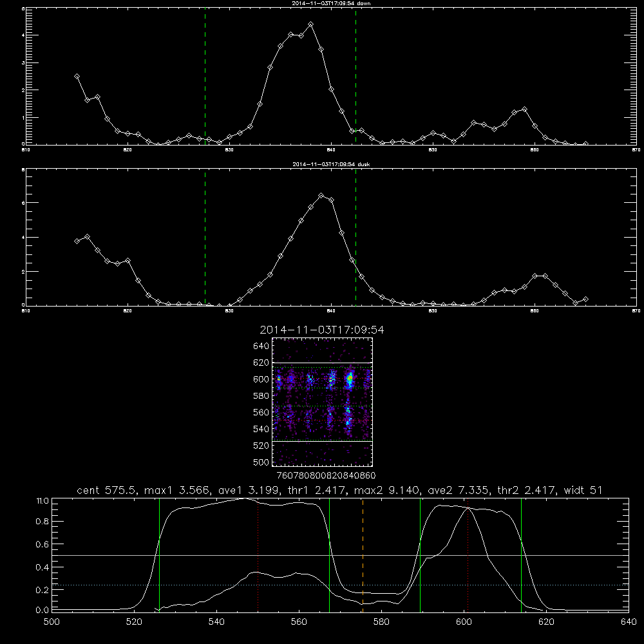Click the first diamond point of dawn curve
The image size is (644, 644).
77,77
